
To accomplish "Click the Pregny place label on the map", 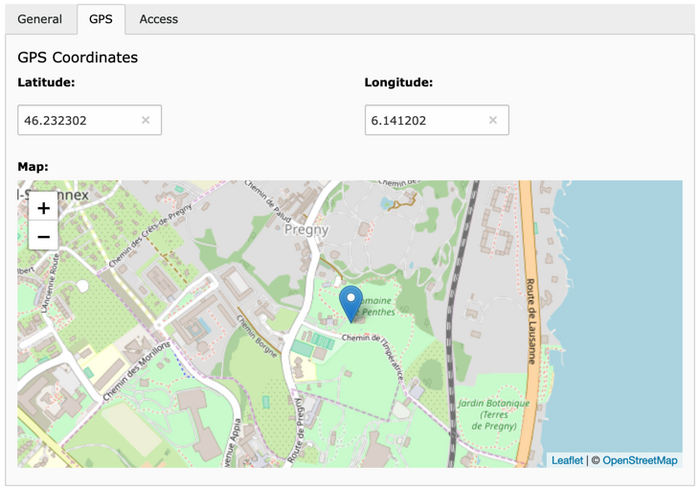I will tap(307, 229).
